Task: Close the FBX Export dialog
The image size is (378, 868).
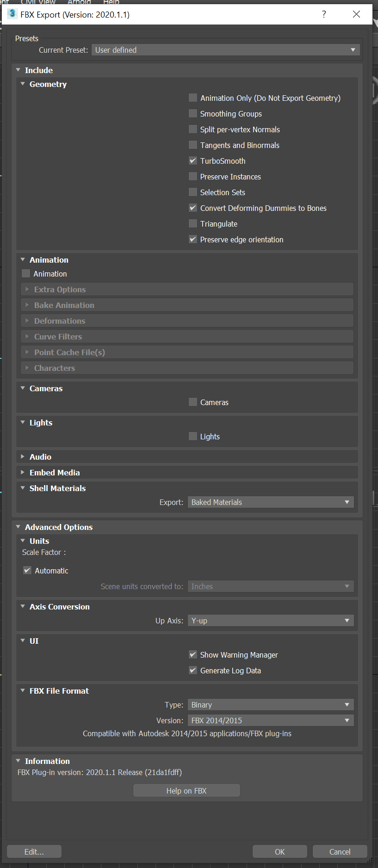Action: [x=356, y=14]
